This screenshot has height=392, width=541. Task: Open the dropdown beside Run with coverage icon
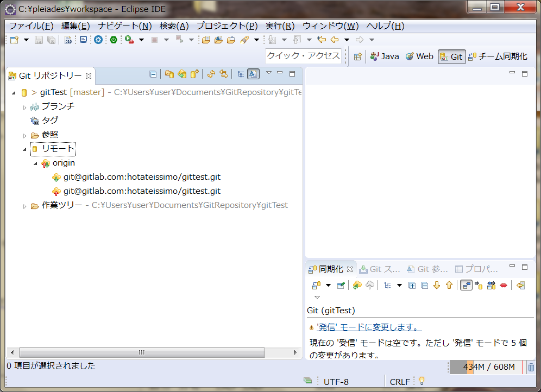[x=141, y=40]
